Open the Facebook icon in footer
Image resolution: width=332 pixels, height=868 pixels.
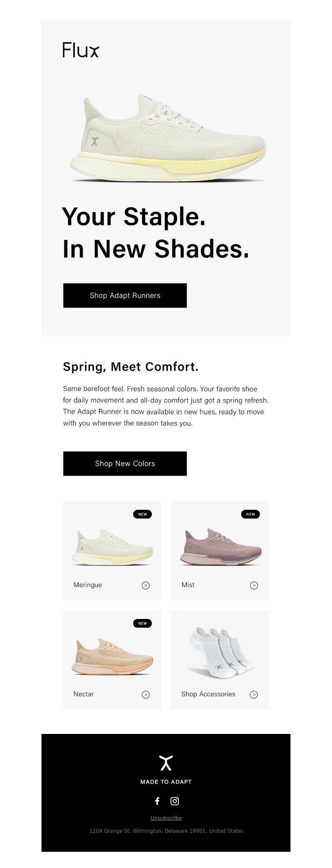pos(157,801)
